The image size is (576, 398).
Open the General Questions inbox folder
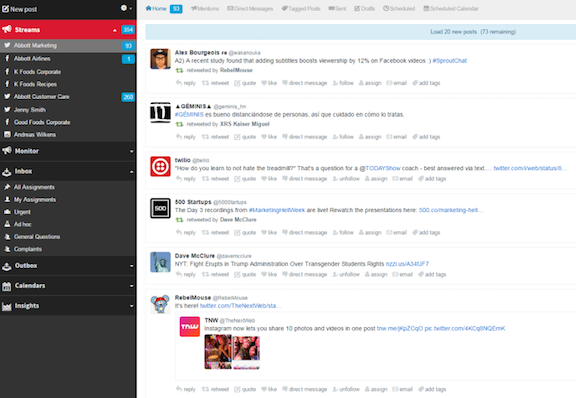(68, 237)
